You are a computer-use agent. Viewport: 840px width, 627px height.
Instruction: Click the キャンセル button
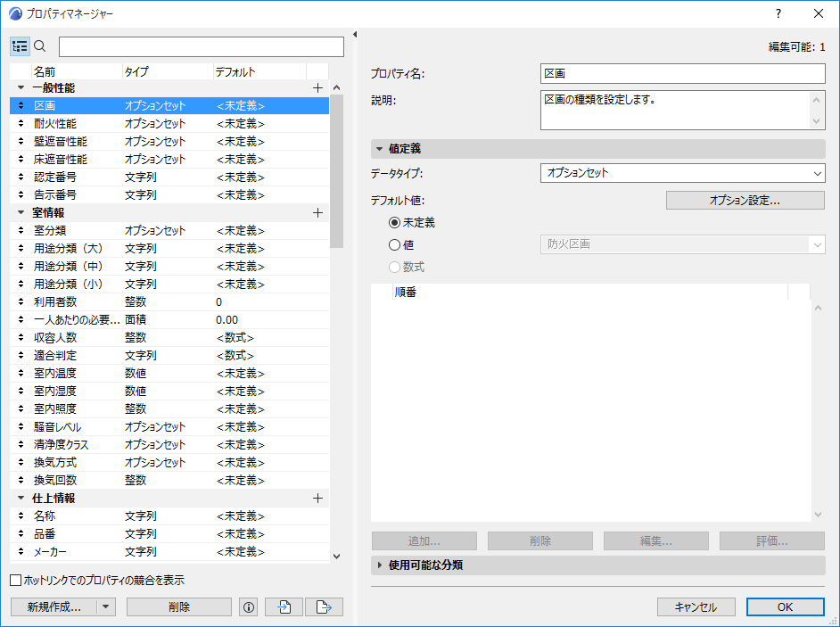[x=696, y=607]
